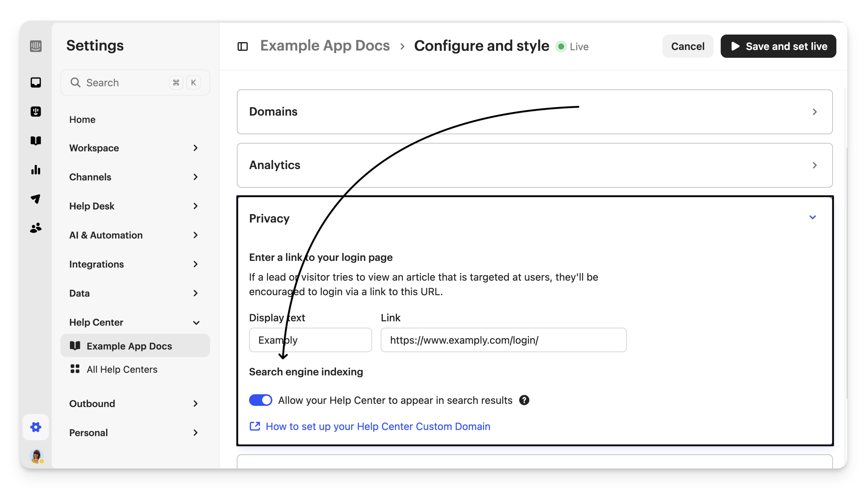868x489 pixels.
Task: Disable Help Center search results toggle
Action: click(x=260, y=400)
